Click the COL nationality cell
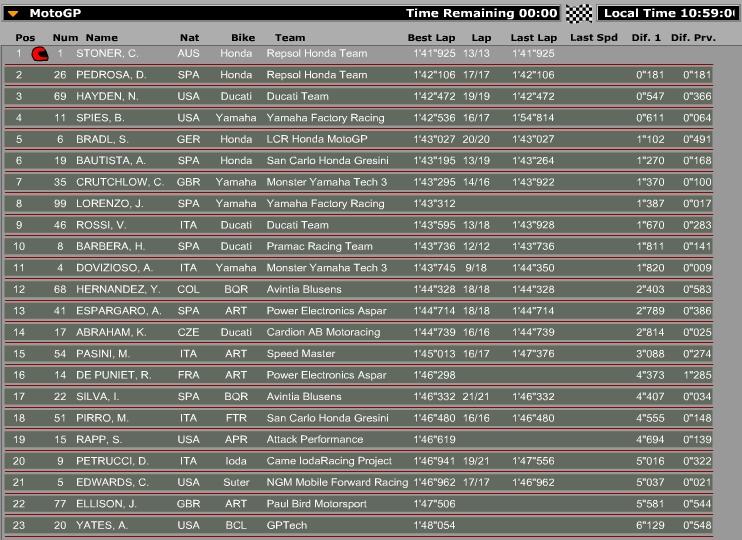This screenshot has height=540, width=742. click(x=188, y=289)
